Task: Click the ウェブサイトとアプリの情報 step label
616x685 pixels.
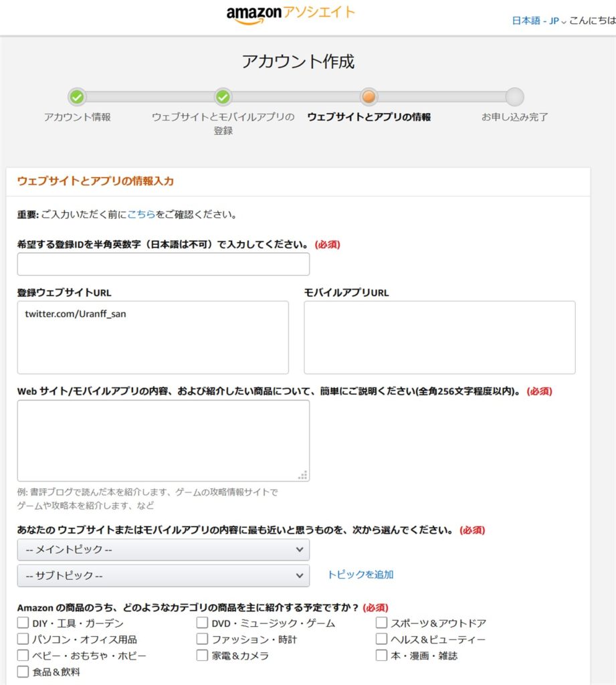Action: (x=369, y=117)
